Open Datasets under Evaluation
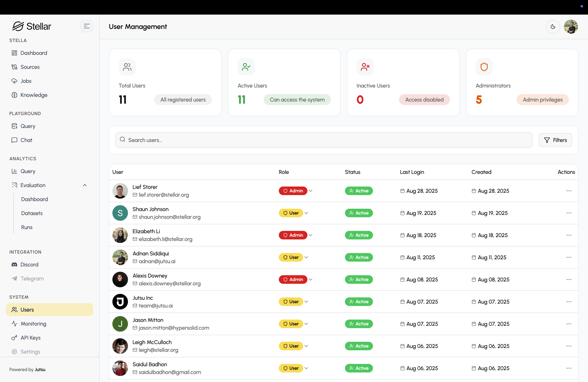 32,213
